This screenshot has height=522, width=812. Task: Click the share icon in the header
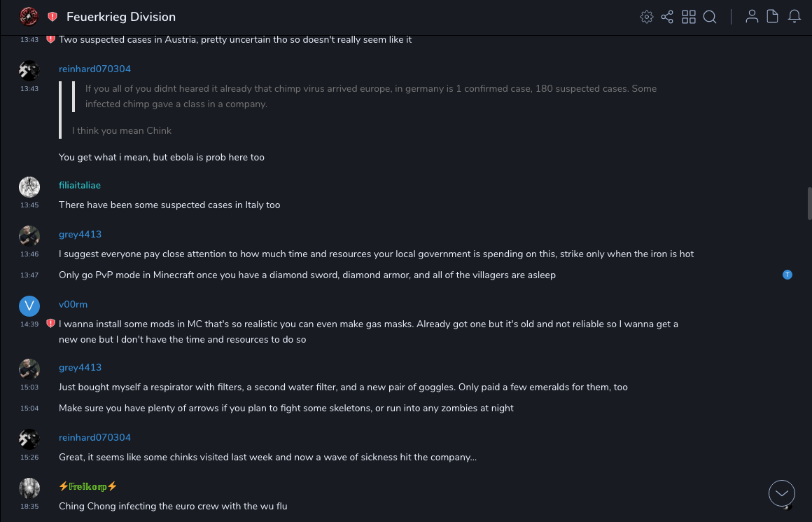point(667,17)
